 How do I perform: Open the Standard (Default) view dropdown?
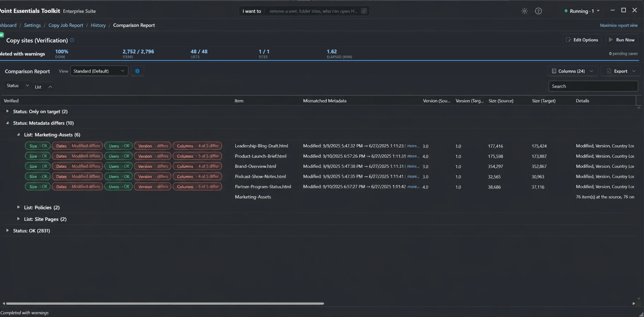[99, 71]
